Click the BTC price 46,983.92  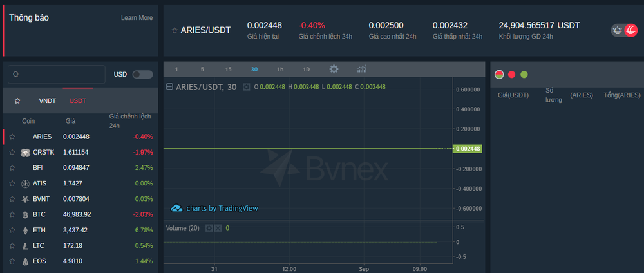(x=77, y=214)
